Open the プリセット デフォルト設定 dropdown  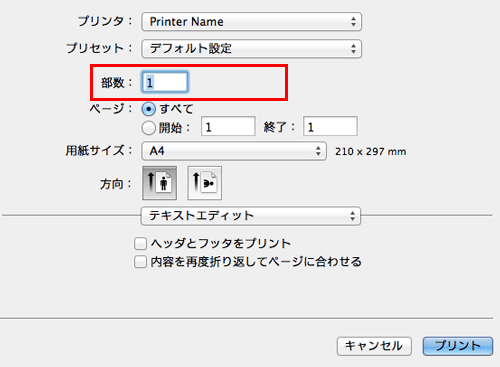click(251, 49)
